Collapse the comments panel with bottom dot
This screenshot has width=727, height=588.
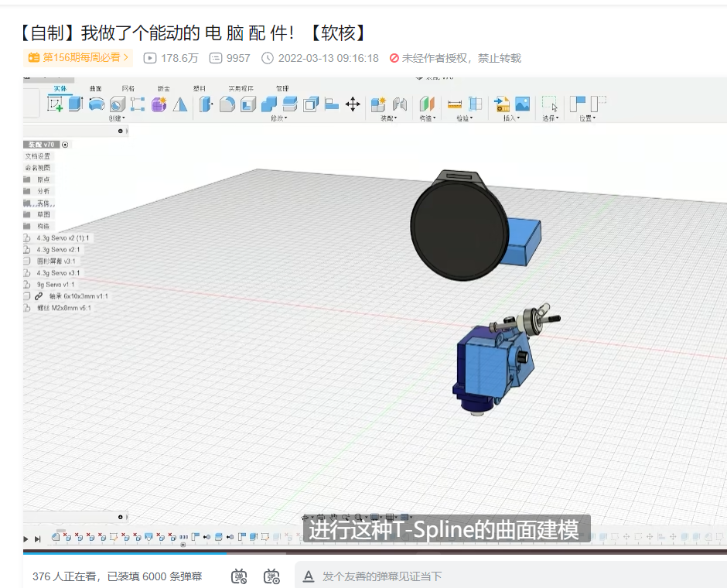(x=121, y=517)
